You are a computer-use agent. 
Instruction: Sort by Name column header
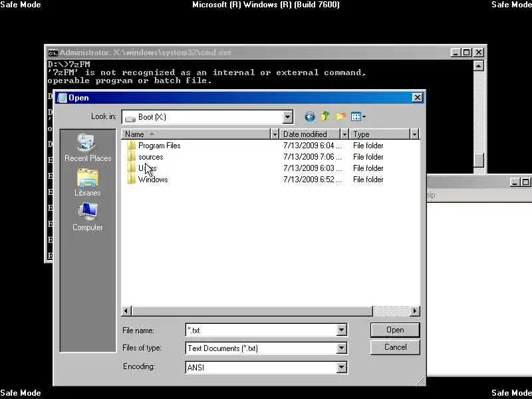[x=196, y=134]
